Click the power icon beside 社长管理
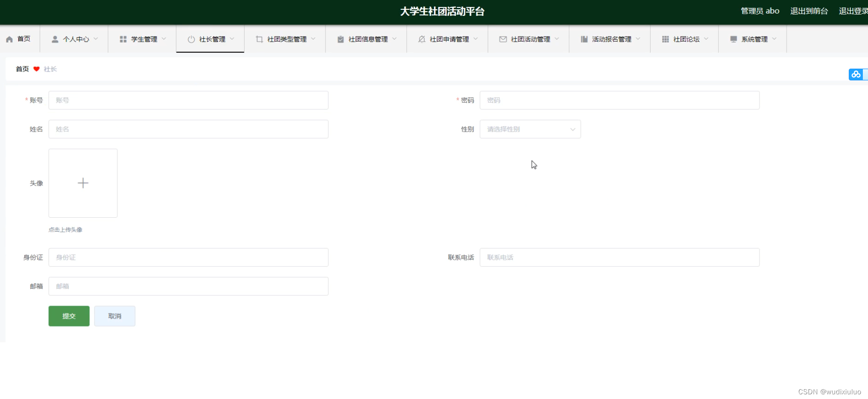Image resolution: width=868 pixels, height=399 pixels. [191, 39]
